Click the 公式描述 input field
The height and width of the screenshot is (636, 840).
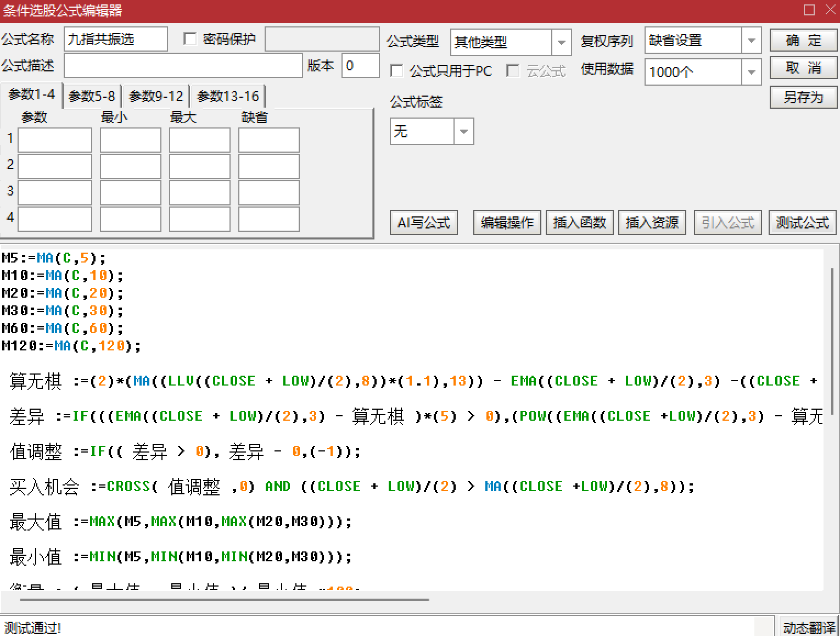click(183, 66)
